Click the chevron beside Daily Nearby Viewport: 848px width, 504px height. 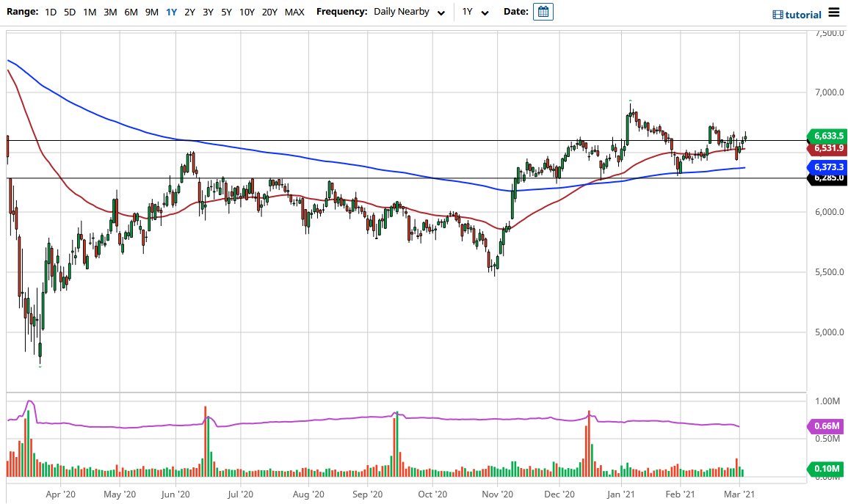click(441, 12)
